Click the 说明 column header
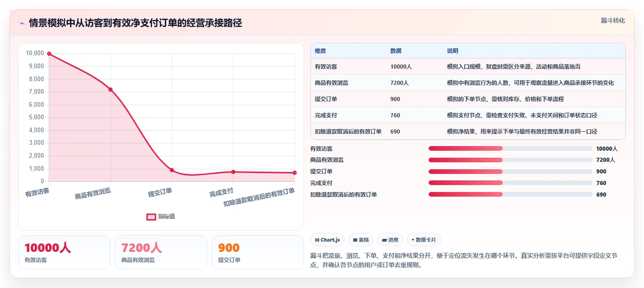Image resolution: width=644 pixels, height=288 pixels. pos(452,51)
